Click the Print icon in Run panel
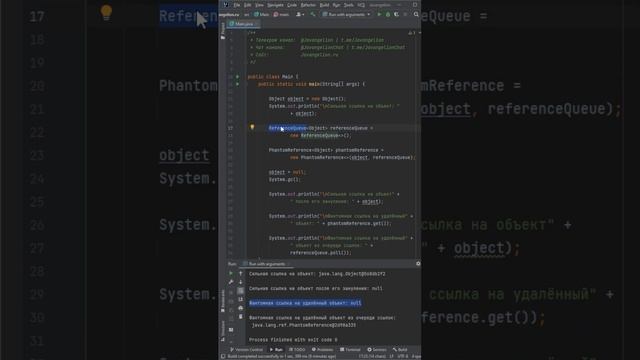 pyautogui.click(x=240, y=308)
